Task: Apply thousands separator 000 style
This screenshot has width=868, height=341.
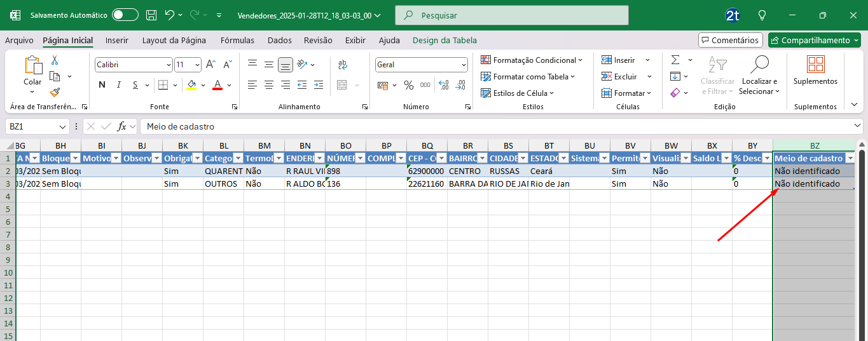Action: point(425,85)
